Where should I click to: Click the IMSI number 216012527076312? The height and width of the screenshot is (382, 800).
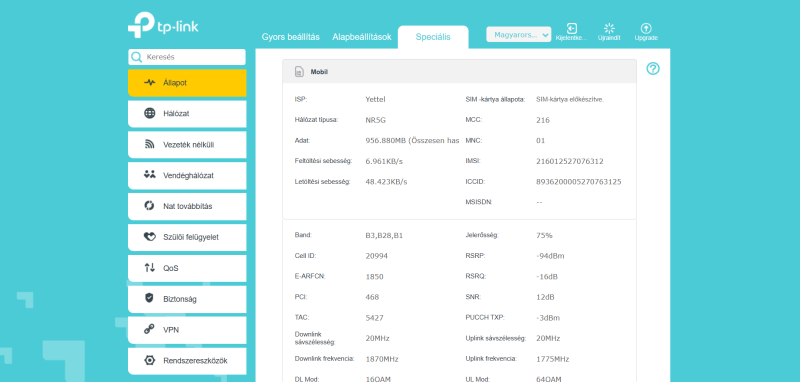[x=570, y=162]
